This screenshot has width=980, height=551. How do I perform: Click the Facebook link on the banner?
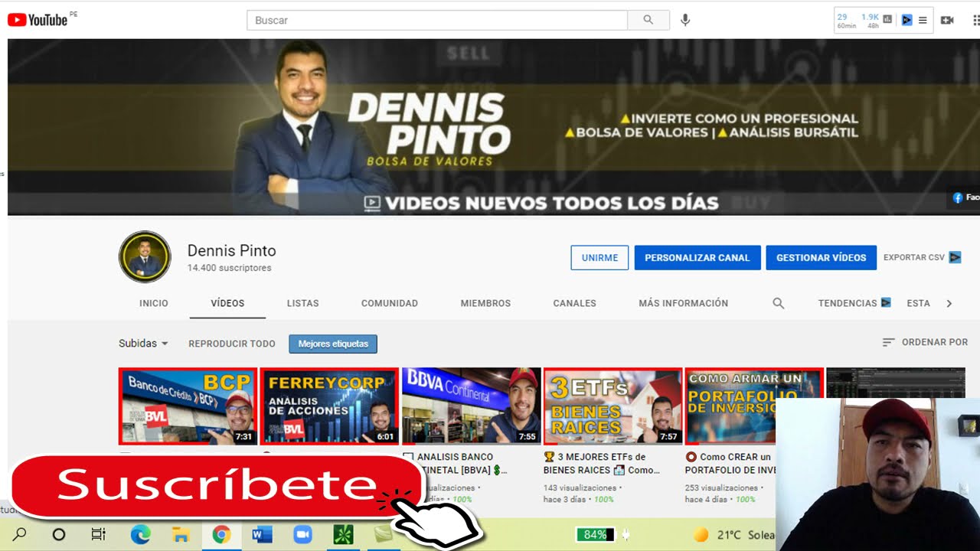[965, 197]
